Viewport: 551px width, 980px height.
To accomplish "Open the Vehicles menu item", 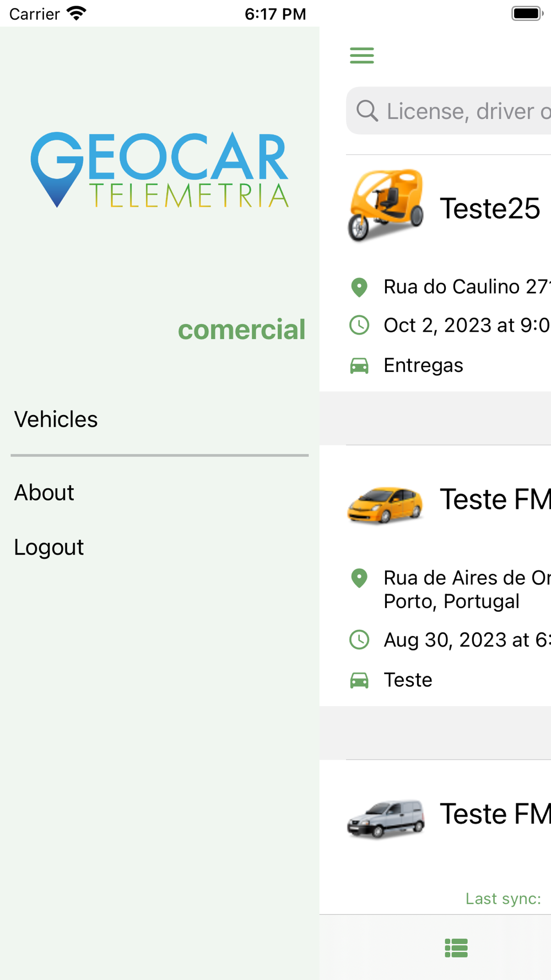I will click(56, 419).
